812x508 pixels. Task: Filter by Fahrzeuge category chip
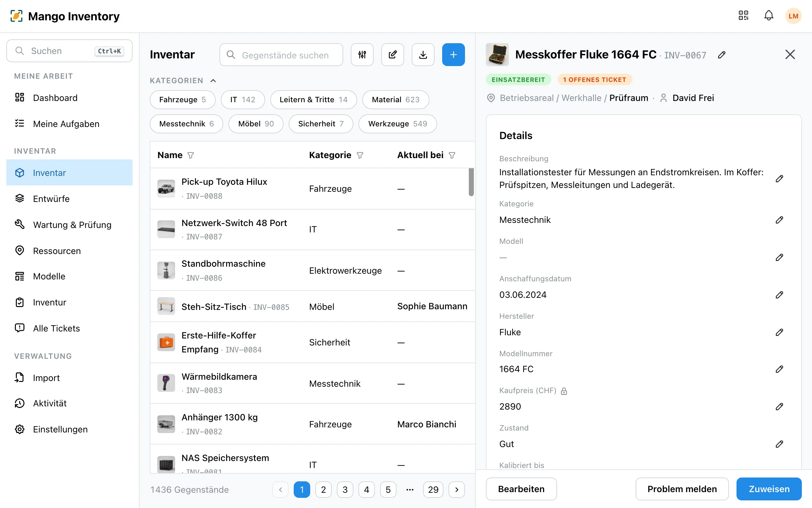point(182,99)
